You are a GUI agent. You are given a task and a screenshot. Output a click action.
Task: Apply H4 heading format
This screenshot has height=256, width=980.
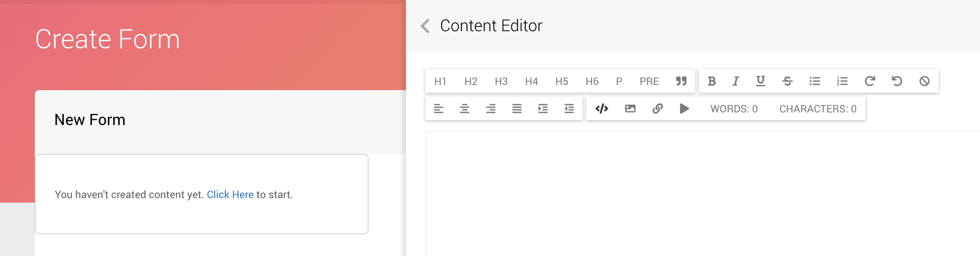point(531,81)
